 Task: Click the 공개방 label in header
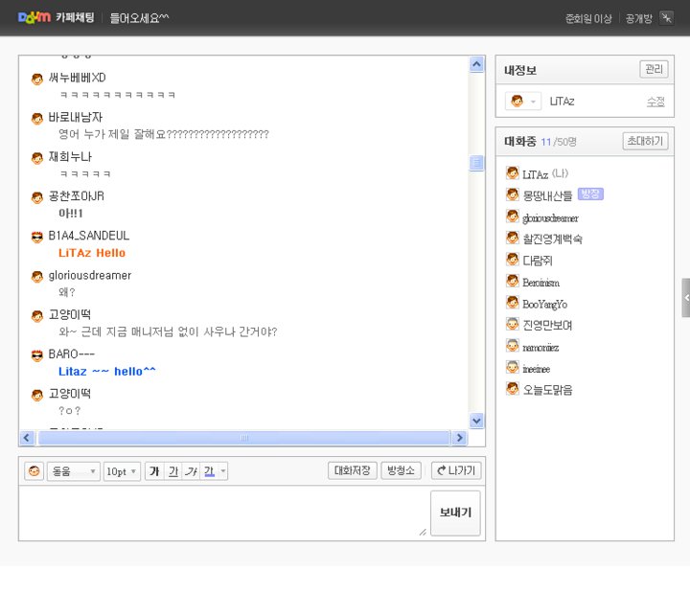638,18
